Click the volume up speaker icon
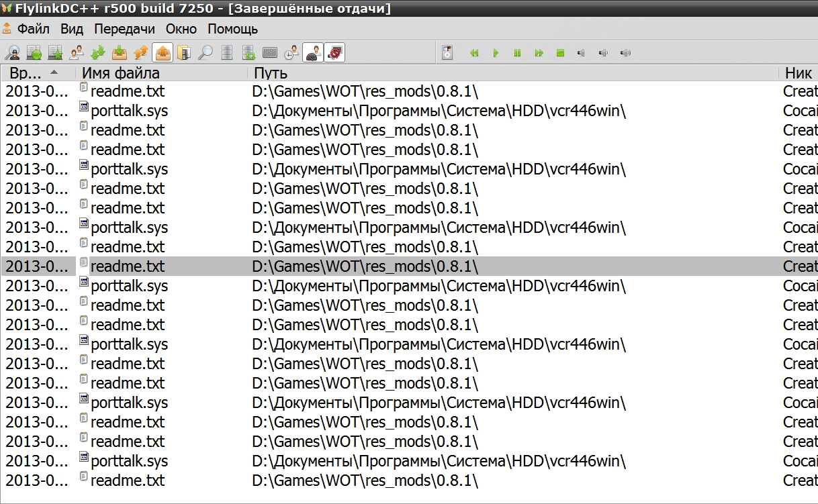The width and height of the screenshot is (818, 504). (x=625, y=53)
